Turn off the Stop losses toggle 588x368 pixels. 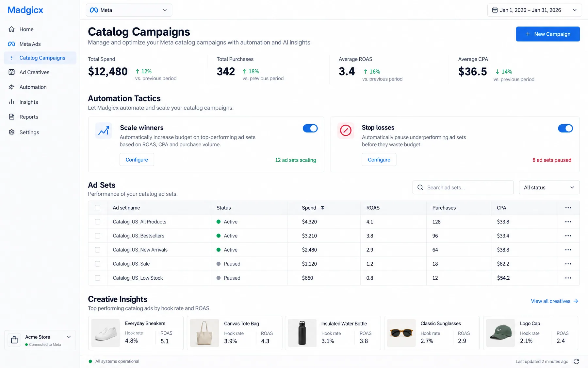[x=565, y=128]
